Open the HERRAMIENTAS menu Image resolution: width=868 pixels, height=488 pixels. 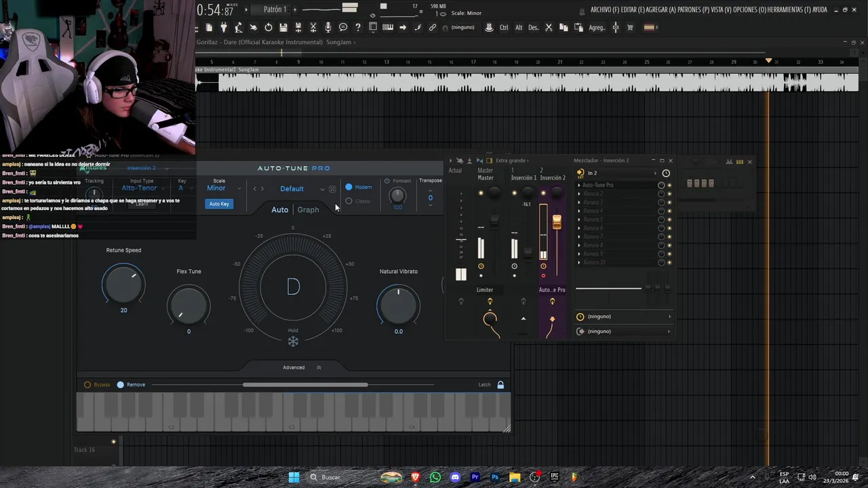click(789, 10)
